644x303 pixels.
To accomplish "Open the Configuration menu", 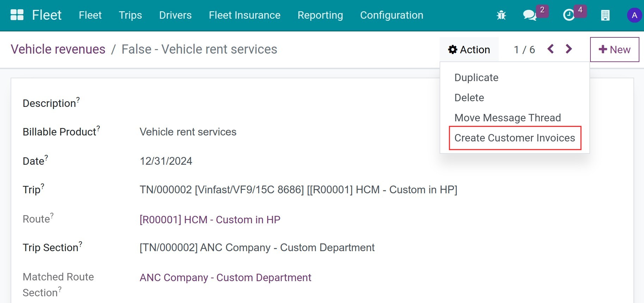I will [391, 15].
